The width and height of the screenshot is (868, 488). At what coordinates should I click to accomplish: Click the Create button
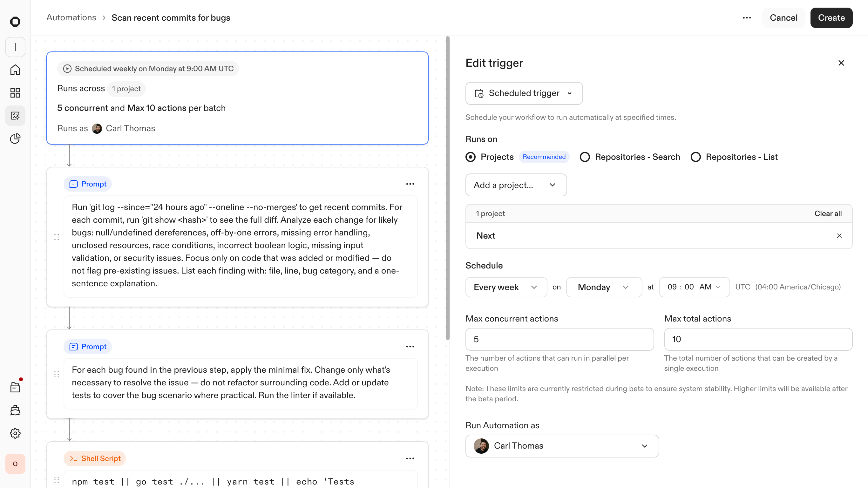click(831, 18)
